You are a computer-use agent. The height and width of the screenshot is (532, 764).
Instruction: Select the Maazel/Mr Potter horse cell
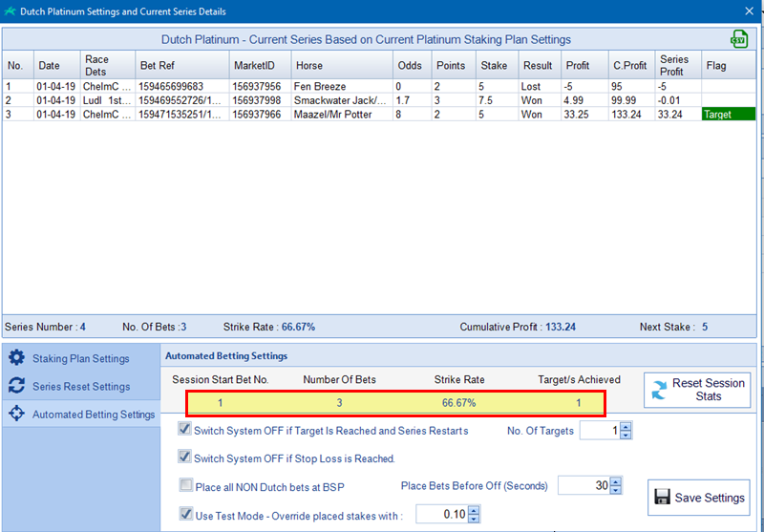342,115
